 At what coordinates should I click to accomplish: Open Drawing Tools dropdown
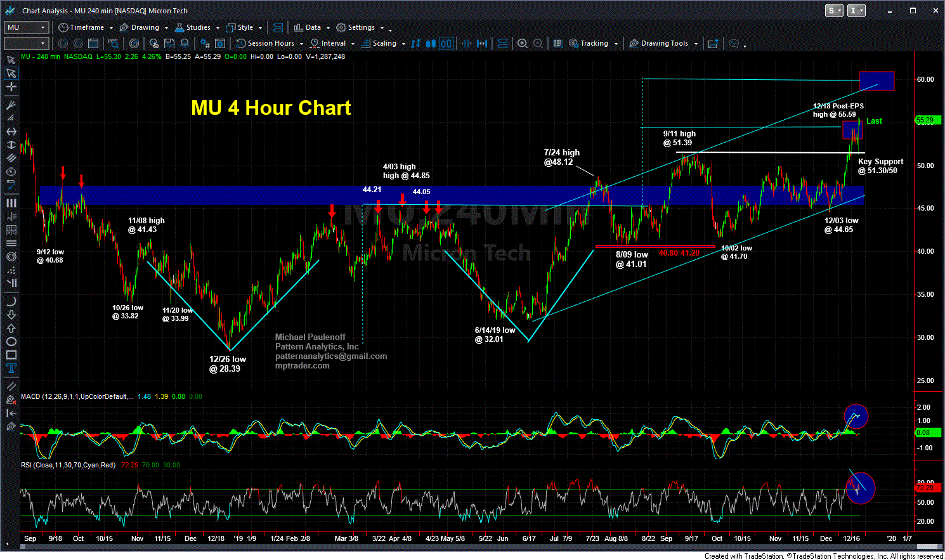[663, 43]
